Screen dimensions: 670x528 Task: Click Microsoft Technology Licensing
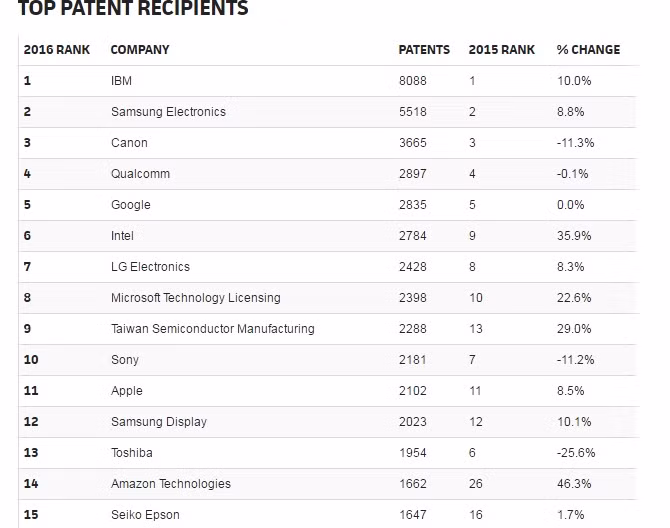point(195,298)
